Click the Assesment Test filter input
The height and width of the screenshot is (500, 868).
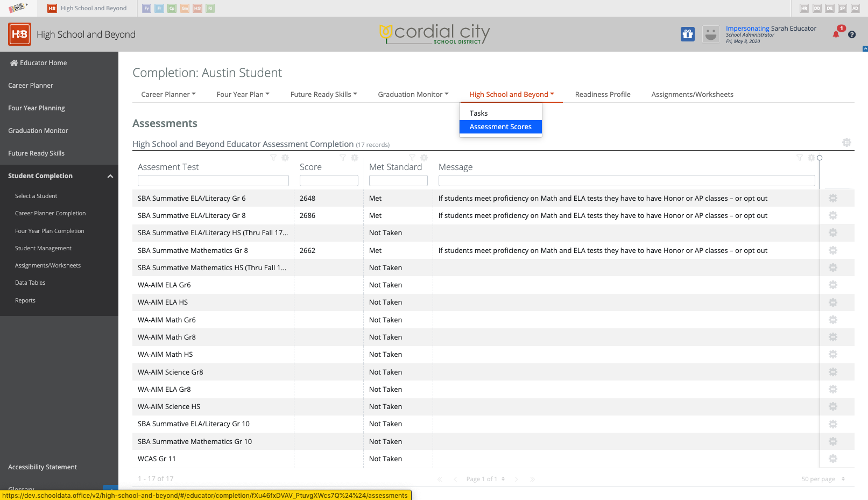click(213, 181)
